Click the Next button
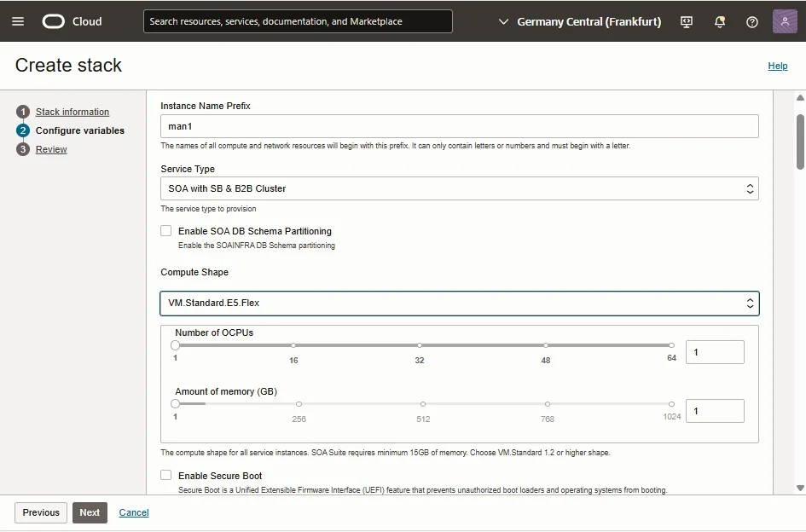 coord(90,512)
